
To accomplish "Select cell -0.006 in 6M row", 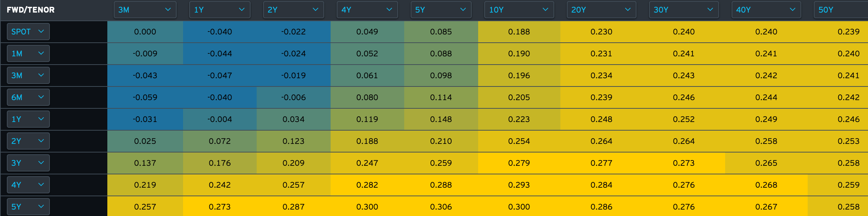I will (x=294, y=97).
